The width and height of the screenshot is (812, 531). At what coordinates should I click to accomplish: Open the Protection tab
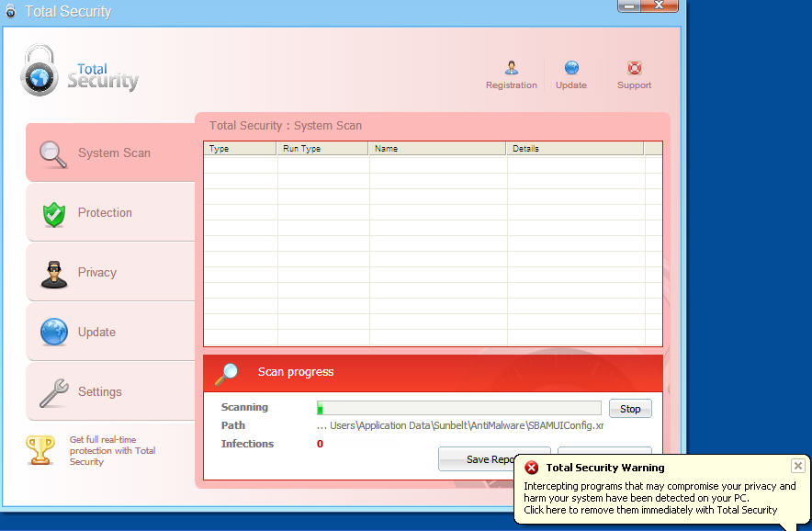click(x=110, y=212)
